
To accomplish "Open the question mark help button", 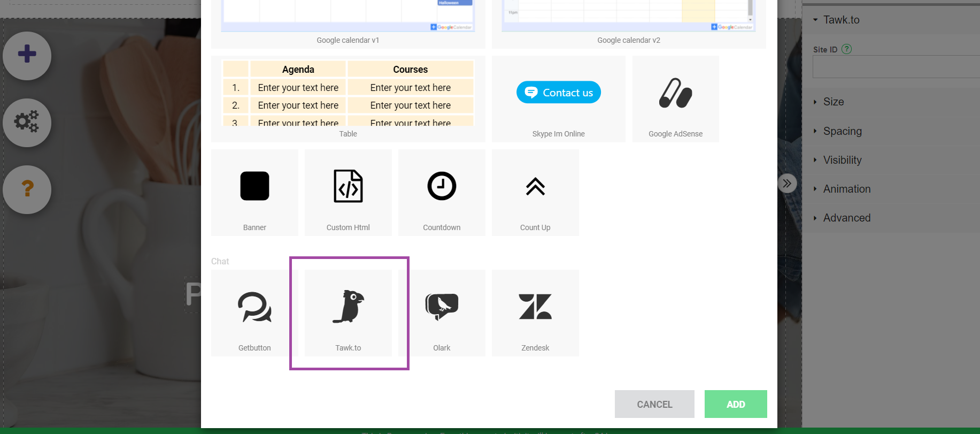I will pos(27,189).
